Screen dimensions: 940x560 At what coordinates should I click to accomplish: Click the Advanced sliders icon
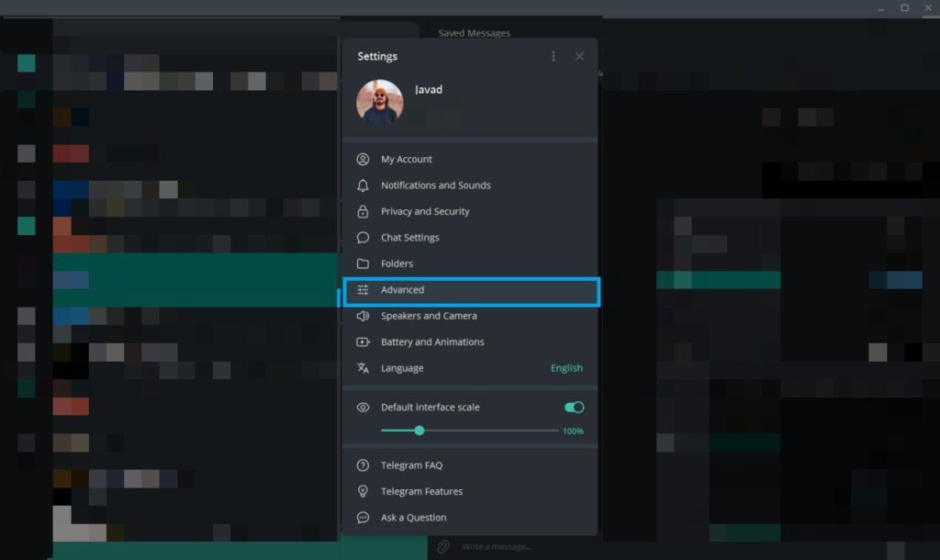[363, 290]
